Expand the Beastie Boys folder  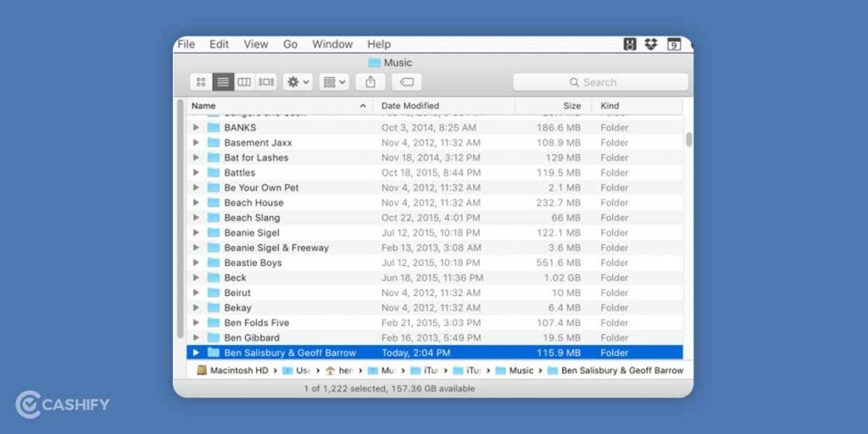click(x=196, y=263)
